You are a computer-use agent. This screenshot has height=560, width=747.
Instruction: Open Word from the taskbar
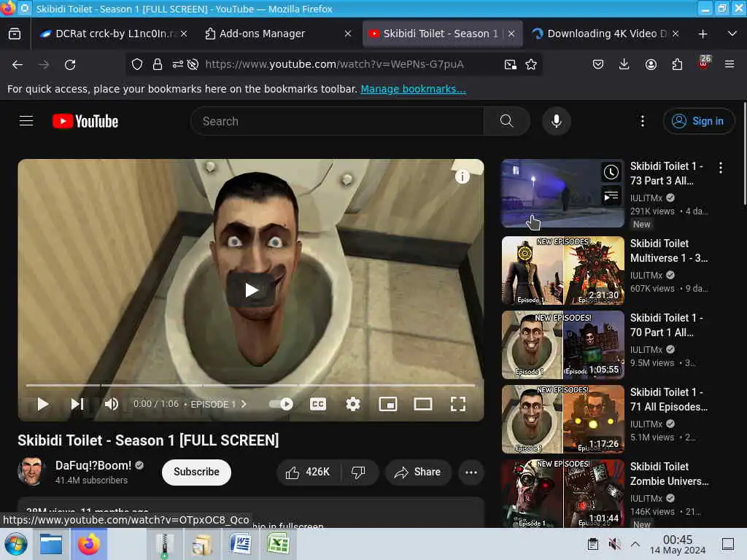click(x=241, y=544)
